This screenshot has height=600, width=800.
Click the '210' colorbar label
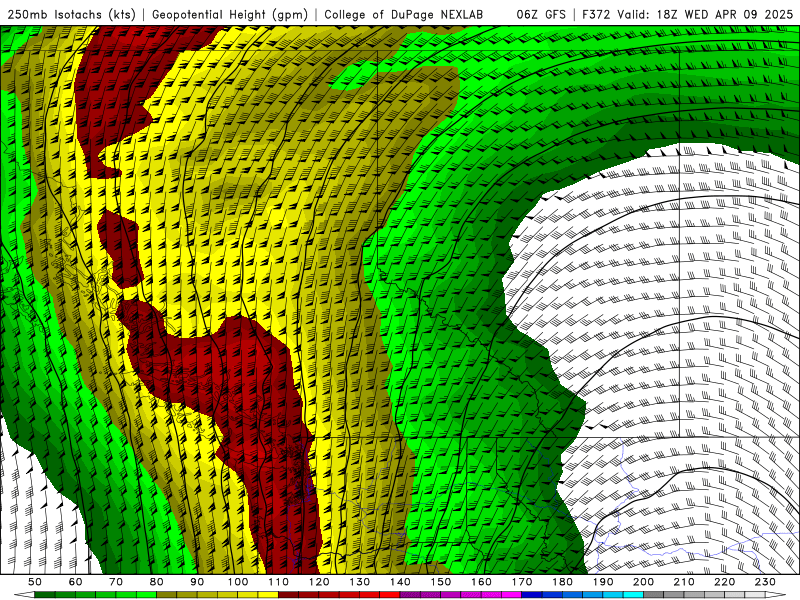point(684,582)
